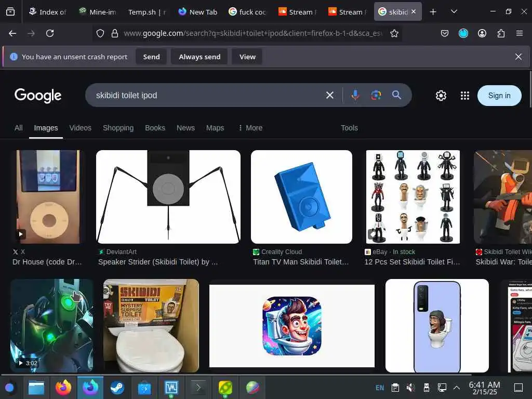Open Firefox View in the tab bar

(x=10, y=12)
